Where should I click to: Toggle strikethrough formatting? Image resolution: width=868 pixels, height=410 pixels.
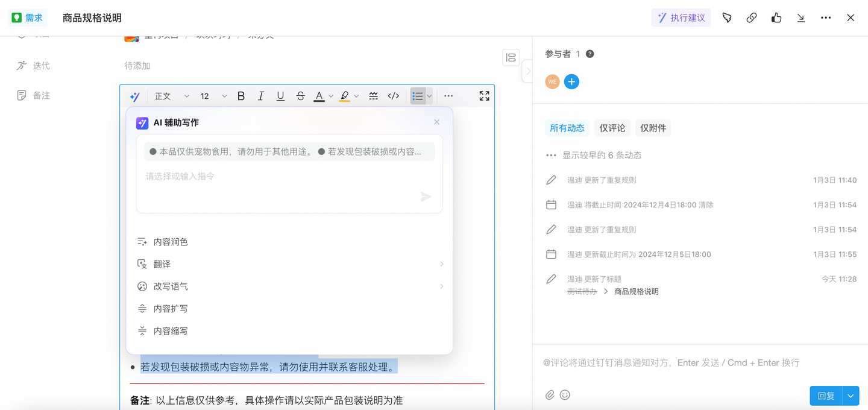[300, 96]
